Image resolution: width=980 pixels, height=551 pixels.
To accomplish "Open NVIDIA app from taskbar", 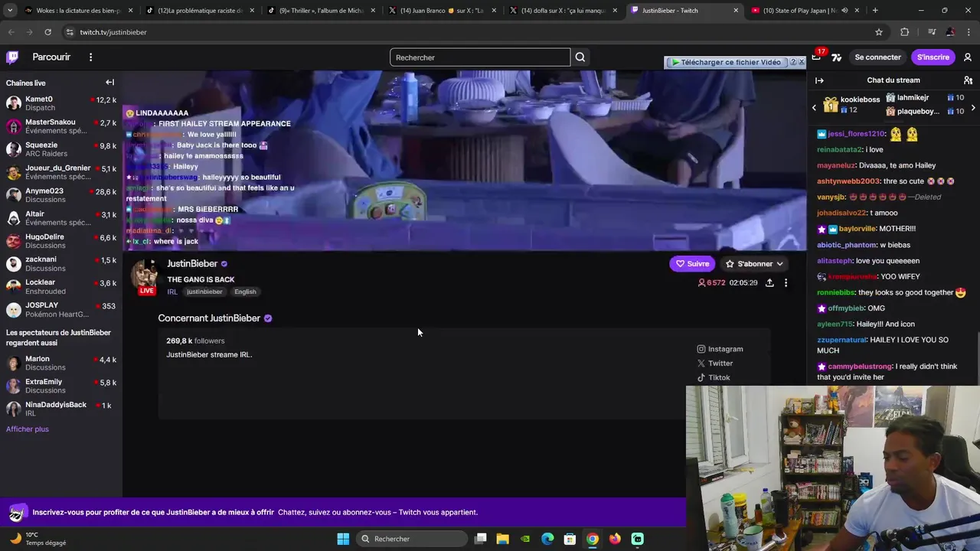I will pyautogui.click(x=525, y=539).
